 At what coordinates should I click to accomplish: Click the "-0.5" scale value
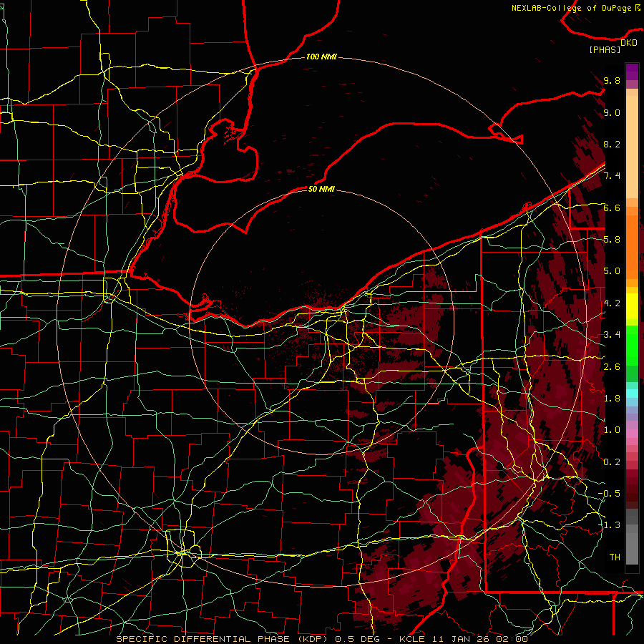(609, 494)
